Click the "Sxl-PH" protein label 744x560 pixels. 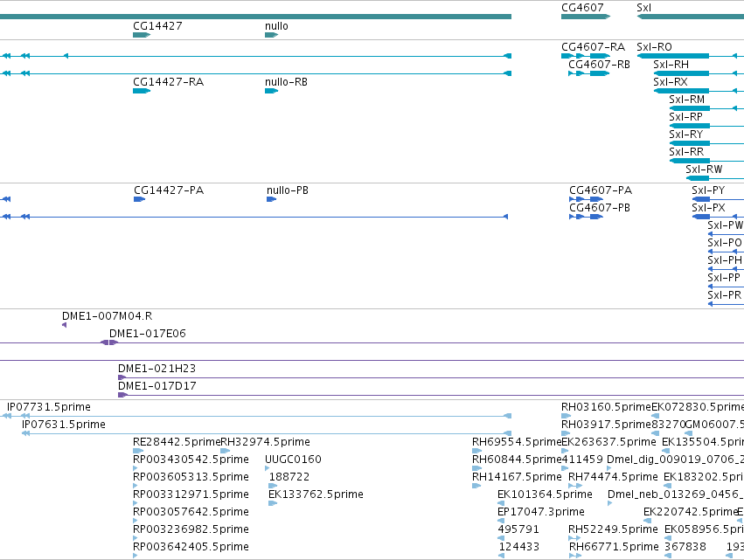725,260
